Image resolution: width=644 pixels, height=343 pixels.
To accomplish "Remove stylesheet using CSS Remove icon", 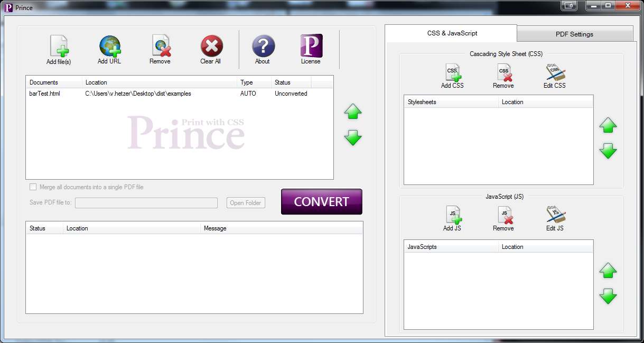I will (x=503, y=73).
